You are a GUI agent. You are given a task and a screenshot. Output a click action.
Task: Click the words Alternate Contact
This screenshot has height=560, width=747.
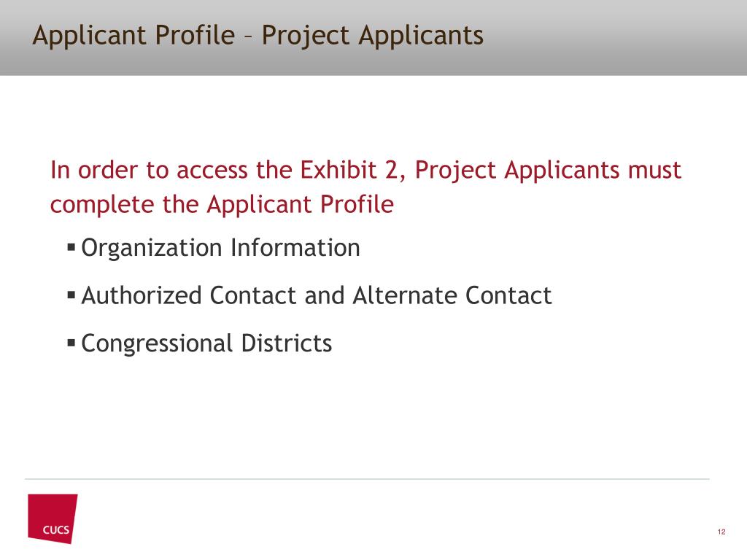tap(452, 295)
